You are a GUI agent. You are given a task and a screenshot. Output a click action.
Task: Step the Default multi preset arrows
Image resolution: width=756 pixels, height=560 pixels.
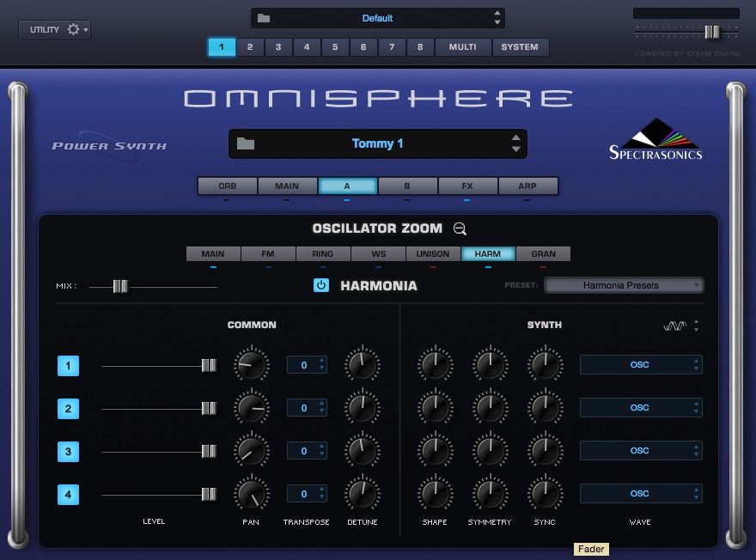click(497, 18)
